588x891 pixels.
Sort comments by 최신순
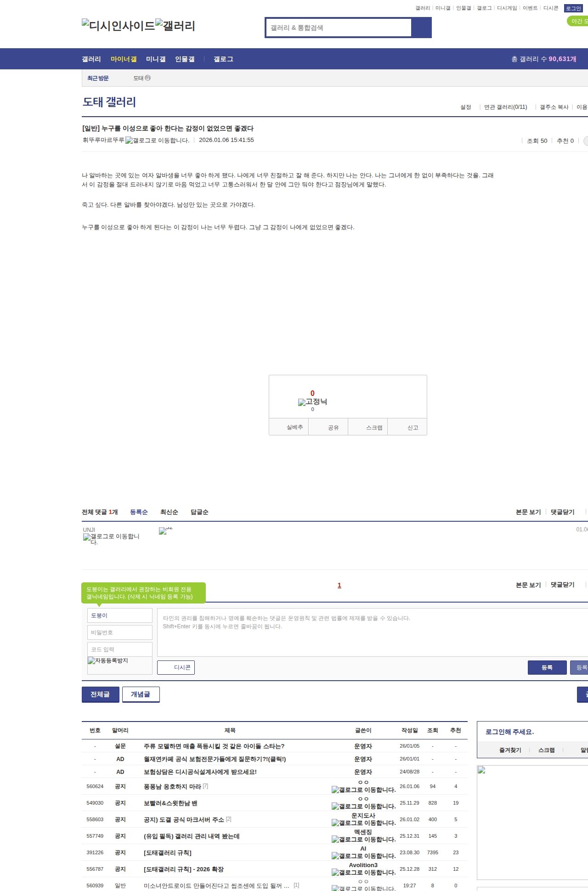pyautogui.click(x=169, y=512)
